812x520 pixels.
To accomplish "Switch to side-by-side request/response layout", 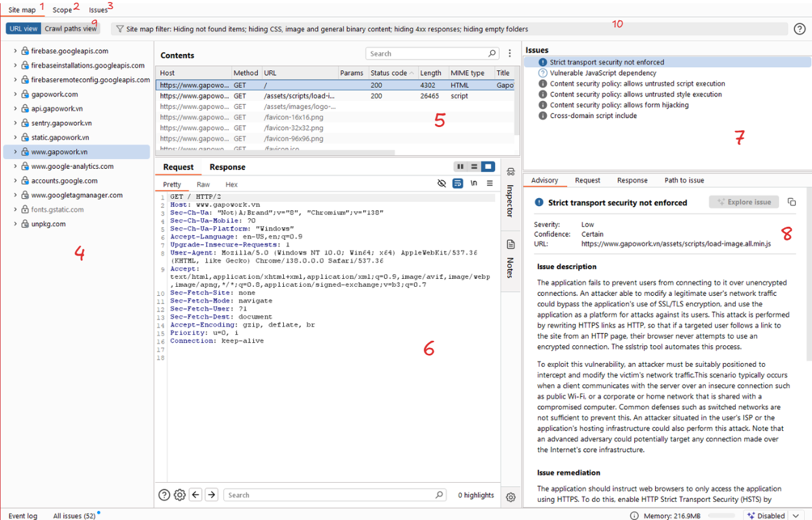I will click(460, 167).
